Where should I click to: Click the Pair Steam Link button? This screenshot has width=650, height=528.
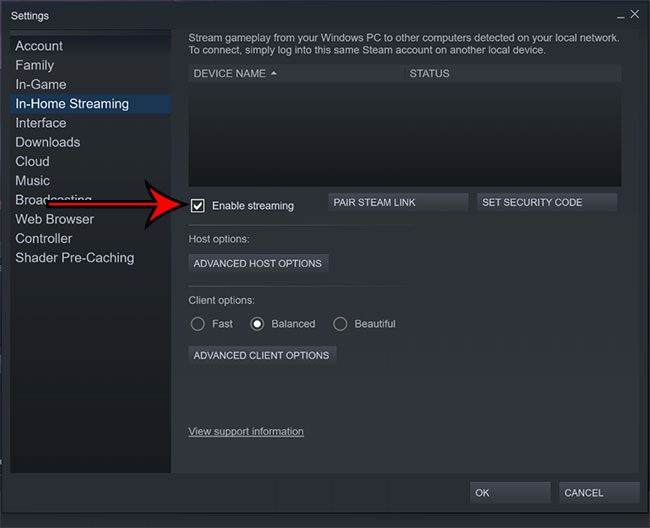(x=398, y=202)
